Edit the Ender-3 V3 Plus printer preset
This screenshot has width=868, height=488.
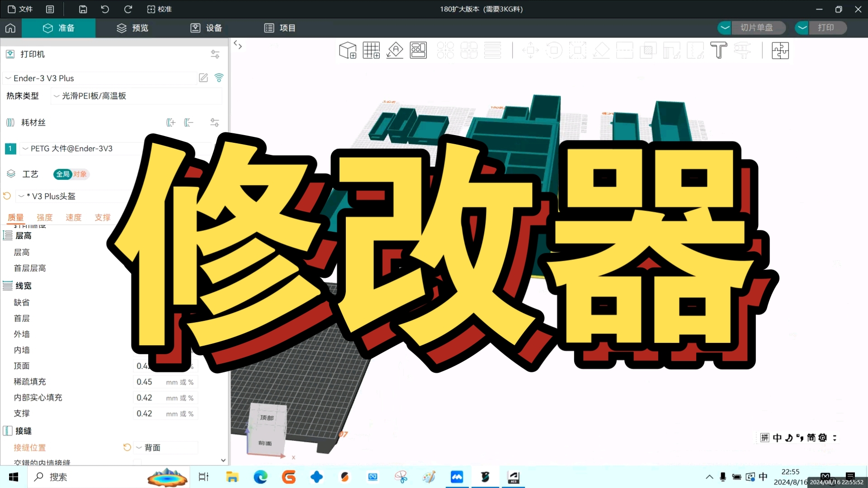[x=203, y=78]
